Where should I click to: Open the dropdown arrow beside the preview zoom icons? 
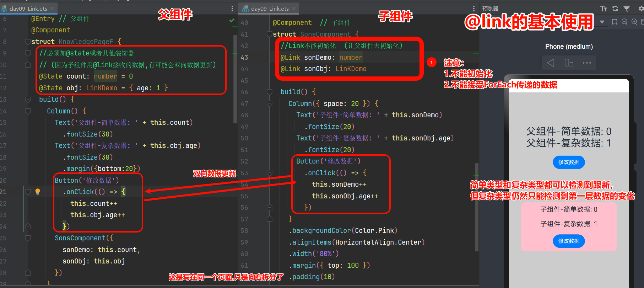(602, 22)
